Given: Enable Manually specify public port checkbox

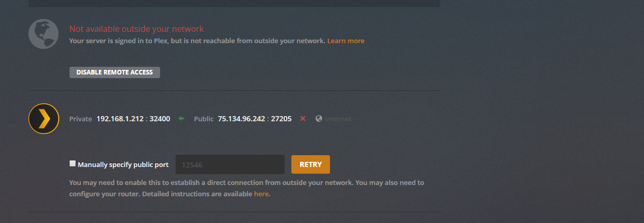Looking at the screenshot, I should [x=73, y=164].
